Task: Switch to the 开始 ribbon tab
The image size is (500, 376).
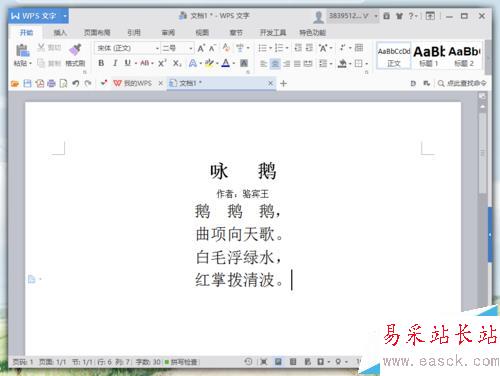Action: (x=26, y=32)
